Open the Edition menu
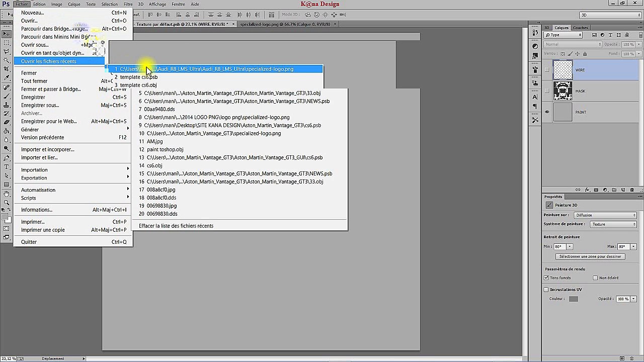The image size is (644, 362). [39, 4]
